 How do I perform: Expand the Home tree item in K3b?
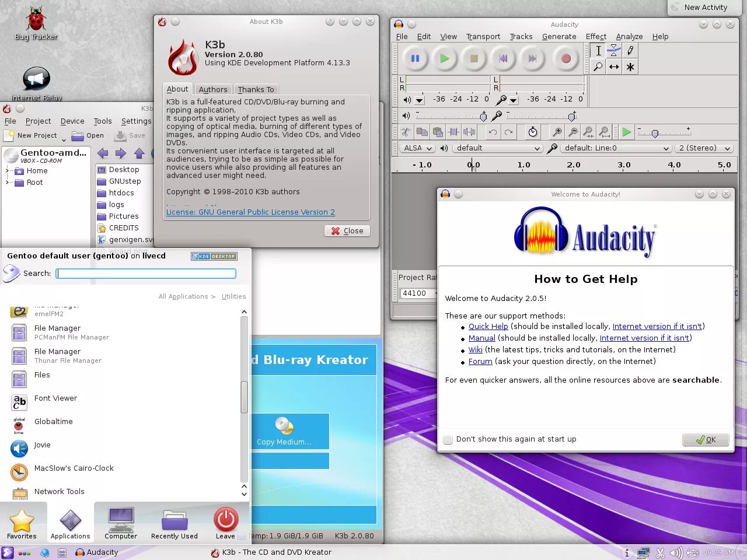[x=7, y=171]
